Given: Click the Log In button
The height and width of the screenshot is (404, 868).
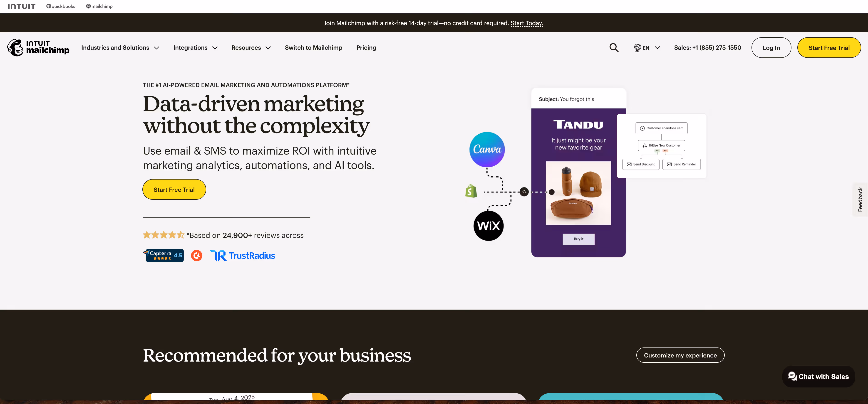Looking at the screenshot, I should (x=771, y=48).
